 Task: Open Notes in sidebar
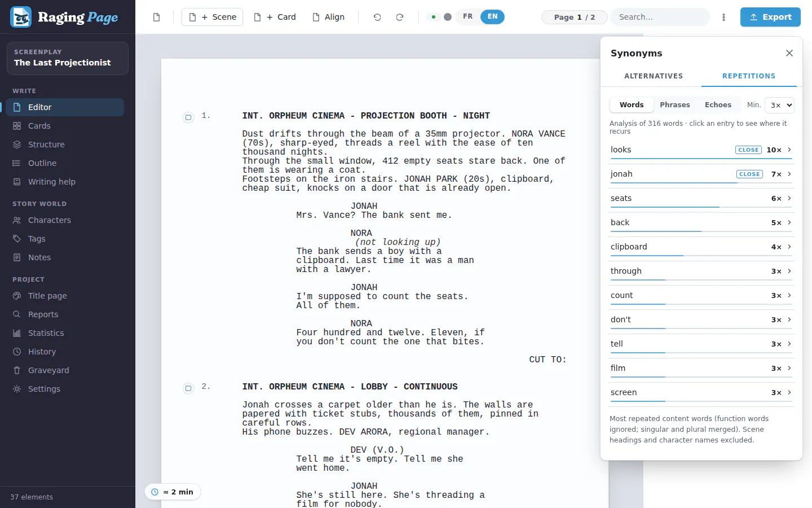tap(65, 257)
